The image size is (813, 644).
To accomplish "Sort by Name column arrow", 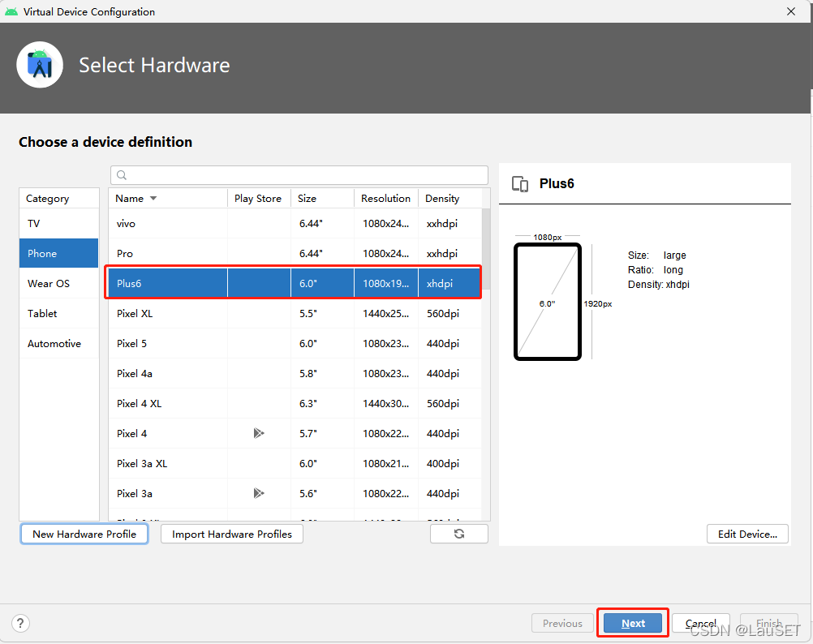I will pyautogui.click(x=153, y=199).
